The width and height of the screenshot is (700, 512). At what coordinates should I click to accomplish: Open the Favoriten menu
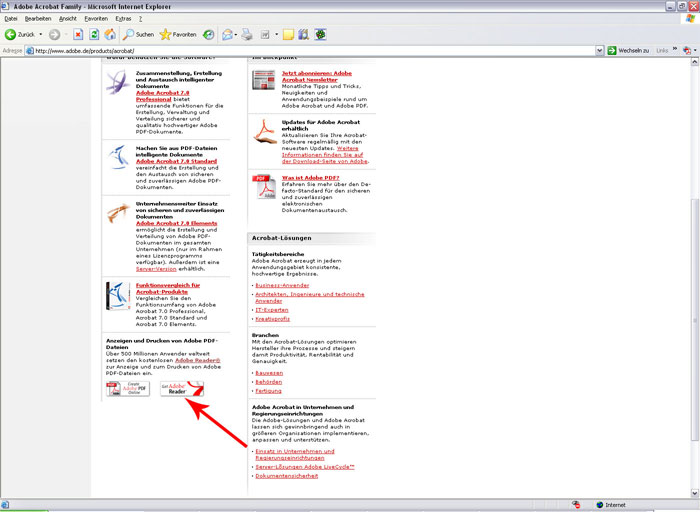coord(96,19)
